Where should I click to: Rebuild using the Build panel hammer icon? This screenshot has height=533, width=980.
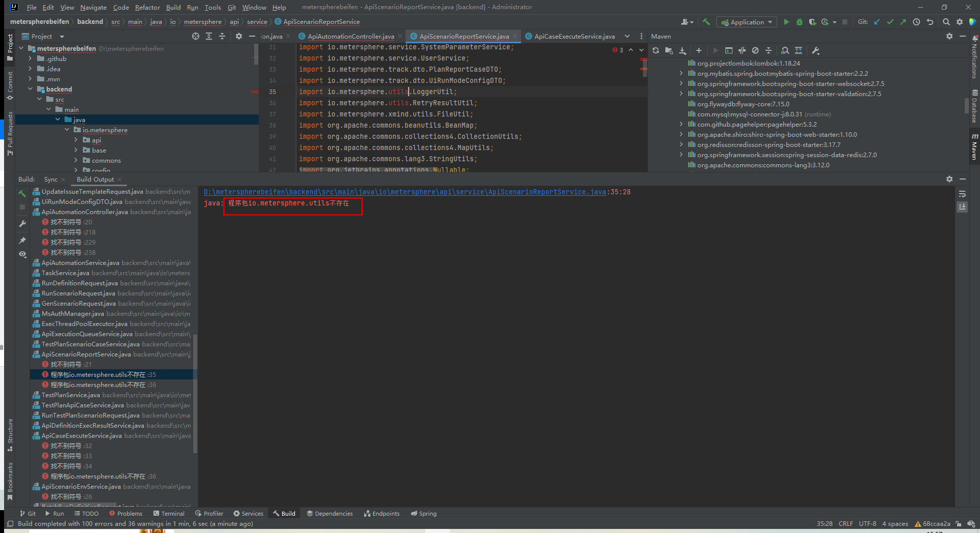(x=22, y=193)
